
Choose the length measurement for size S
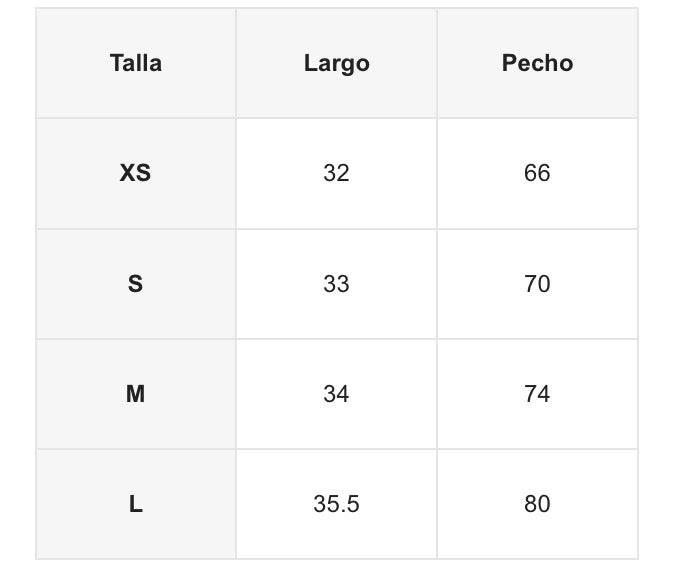[x=336, y=284]
